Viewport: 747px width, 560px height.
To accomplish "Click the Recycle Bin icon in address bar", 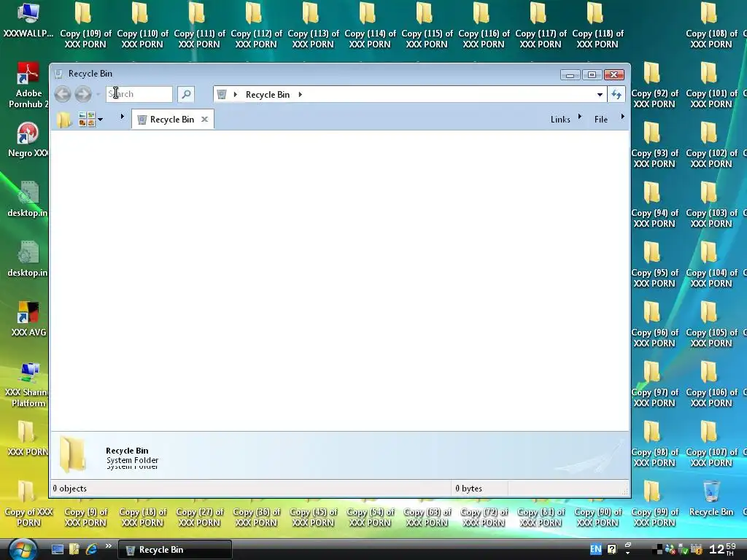I will 222,94.
